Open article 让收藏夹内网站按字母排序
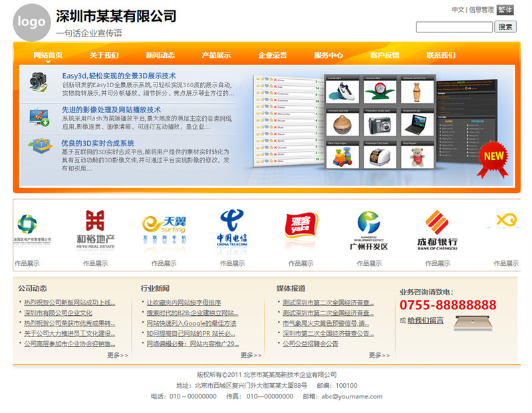 184,303
